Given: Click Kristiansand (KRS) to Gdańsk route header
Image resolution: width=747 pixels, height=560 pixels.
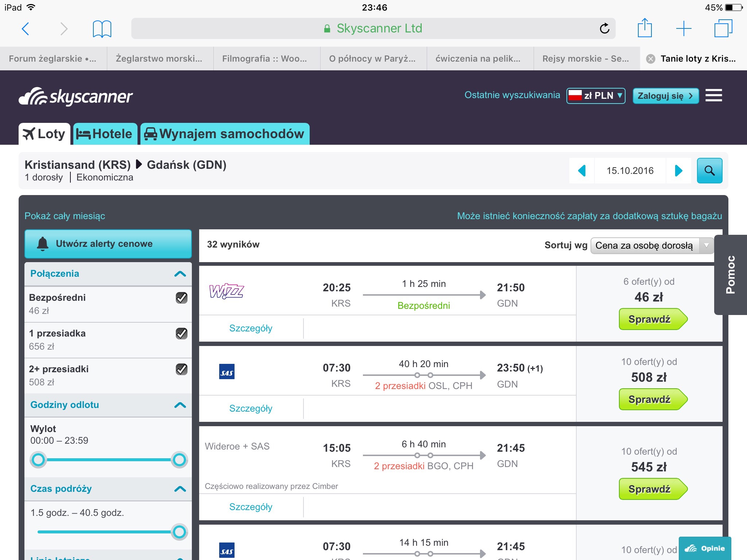Looking at the screenshot, I should coord(125,165).
